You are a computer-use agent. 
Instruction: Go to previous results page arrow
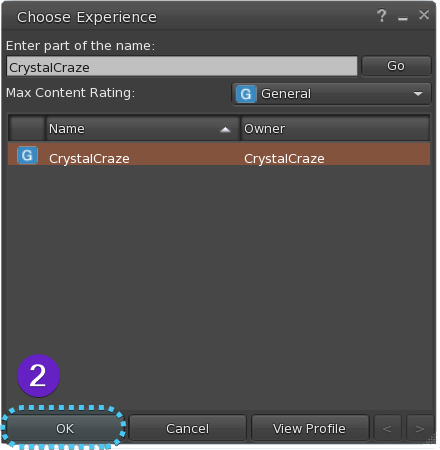pyautogui.click(x=387, y=428)
